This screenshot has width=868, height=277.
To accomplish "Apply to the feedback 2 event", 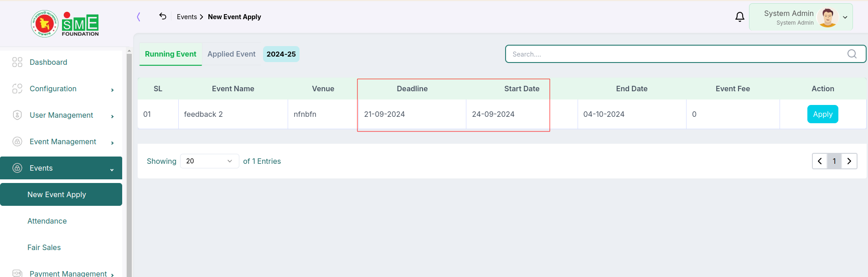I will 822,114.
